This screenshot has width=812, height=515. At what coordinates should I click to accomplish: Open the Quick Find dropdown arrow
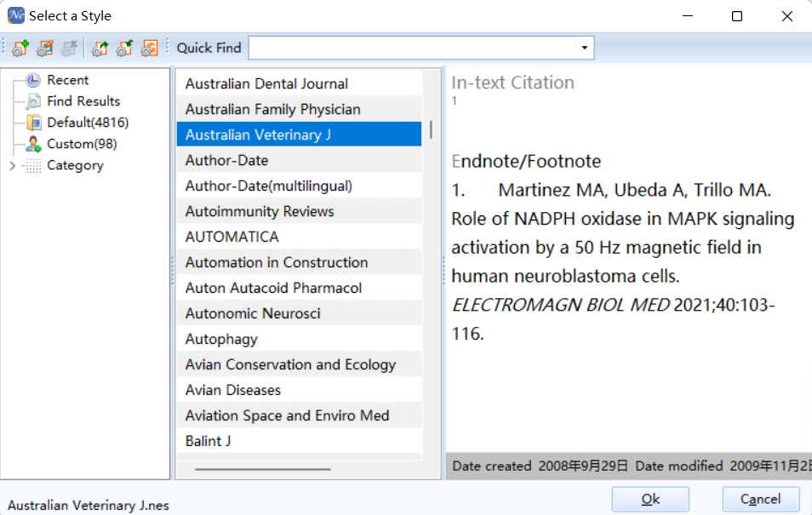584,48
